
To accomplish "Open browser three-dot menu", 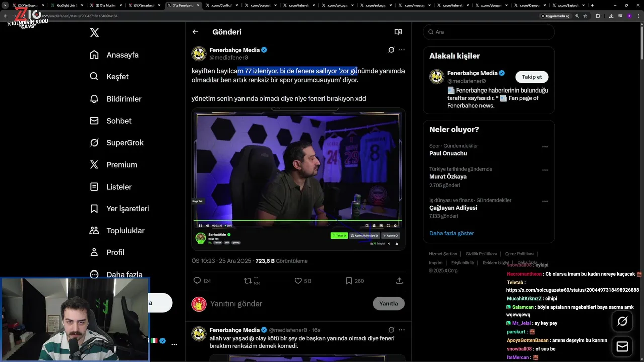I will pyautogui.click(x=638, y=16).
